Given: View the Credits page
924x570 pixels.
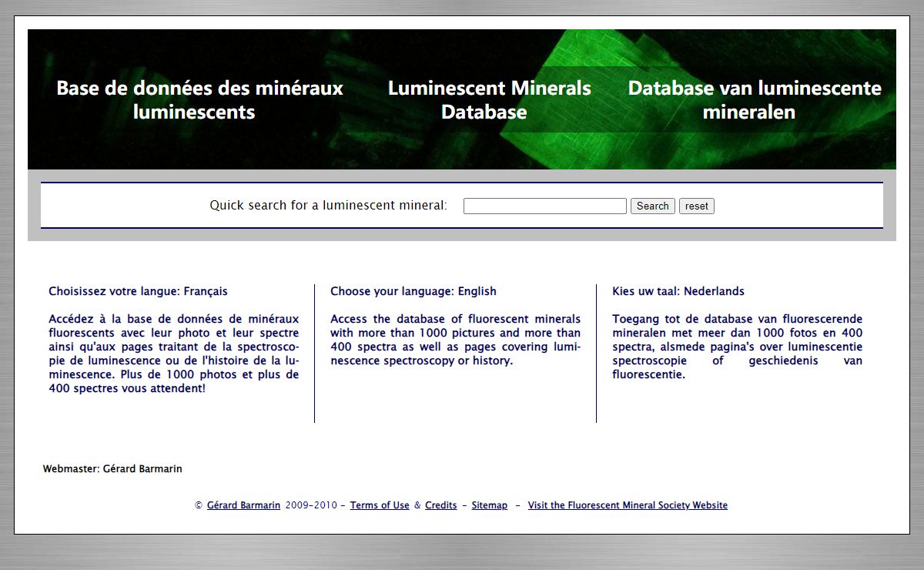Looking at the screenshot, I should 440,505.
